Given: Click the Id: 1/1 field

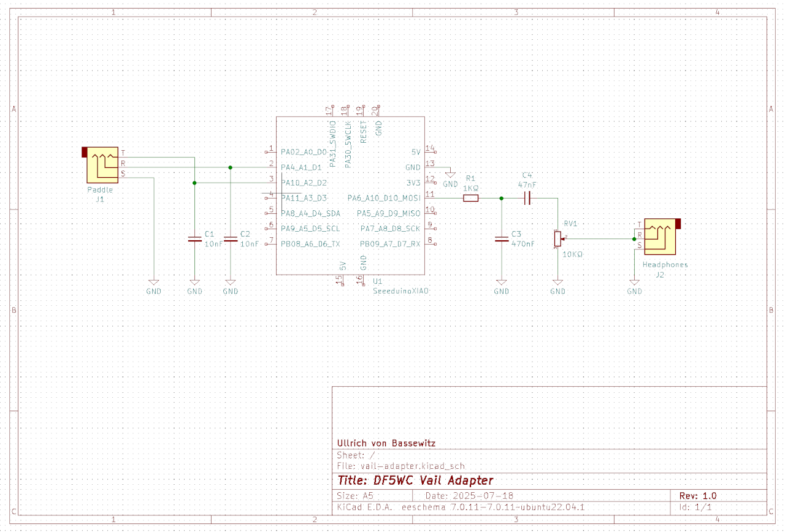Looking at the screenshot, I should (695, 507).
